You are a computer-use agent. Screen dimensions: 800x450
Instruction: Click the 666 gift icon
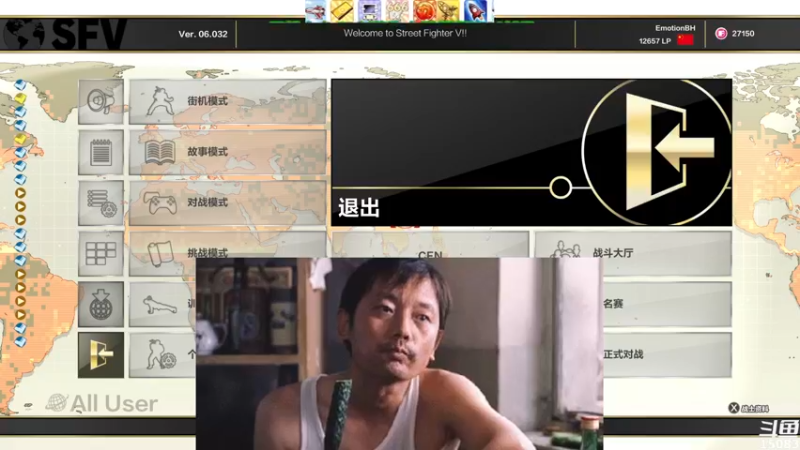pyautogui.click(x=397, y=11)
